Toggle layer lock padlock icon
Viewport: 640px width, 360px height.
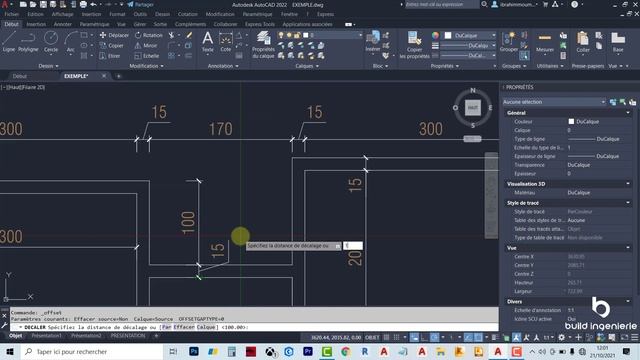coord(297,35)
